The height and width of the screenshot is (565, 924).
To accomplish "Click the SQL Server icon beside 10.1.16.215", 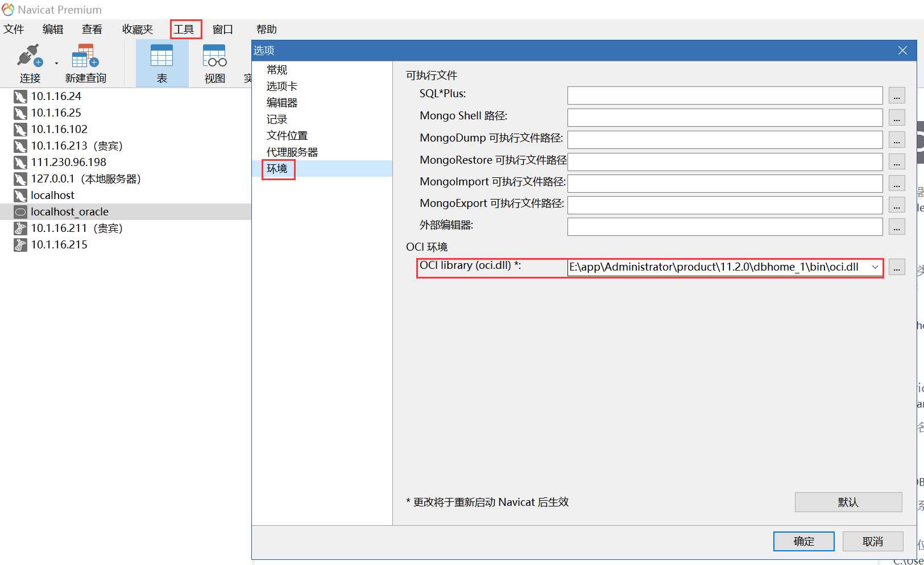I will point(20,245).
